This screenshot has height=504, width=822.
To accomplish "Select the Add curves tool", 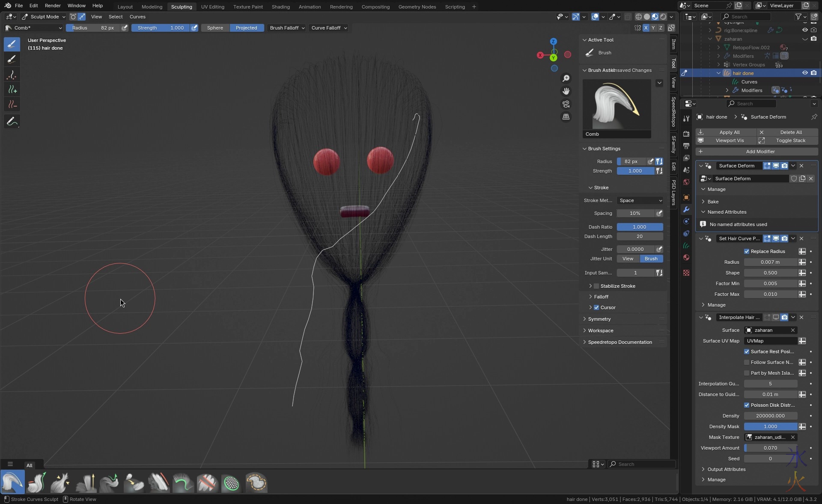I will [12, 89].
